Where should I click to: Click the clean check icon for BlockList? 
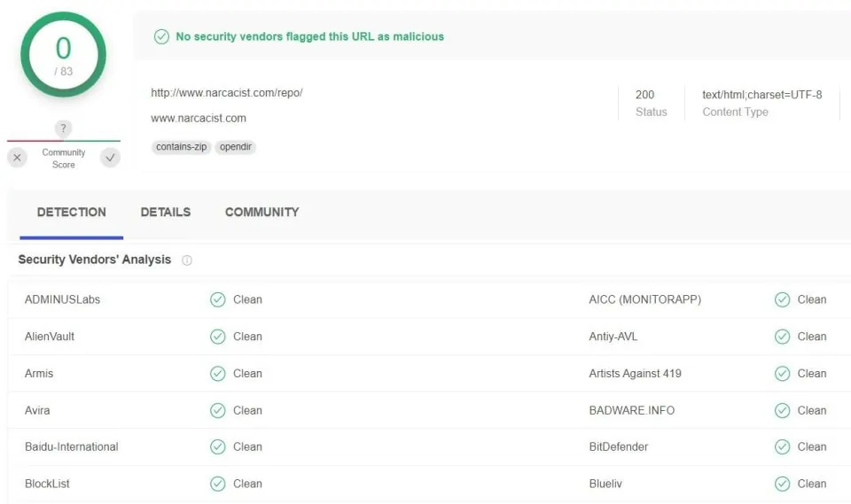(218, 484)
